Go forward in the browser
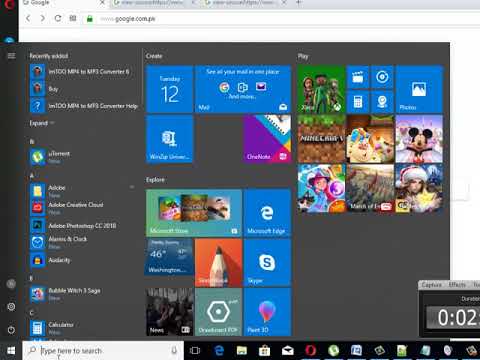Viewport: 480px width, 360px height. point(42,18)
